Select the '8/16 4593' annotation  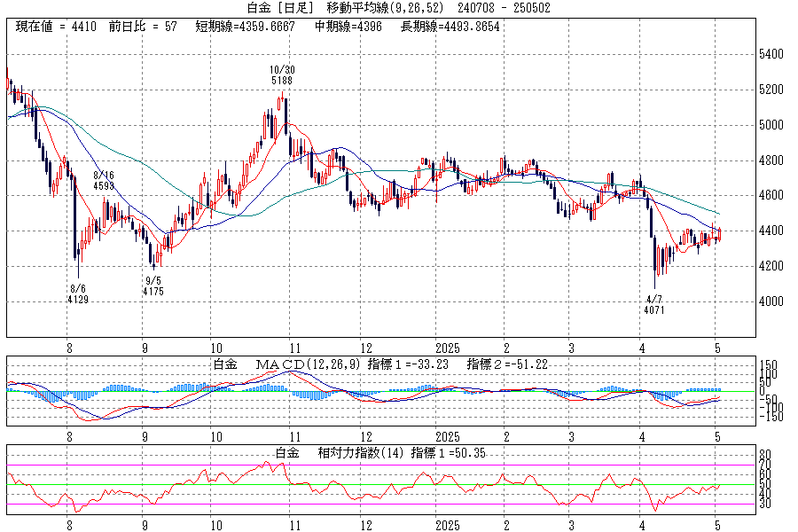click(x=104, y=181)
